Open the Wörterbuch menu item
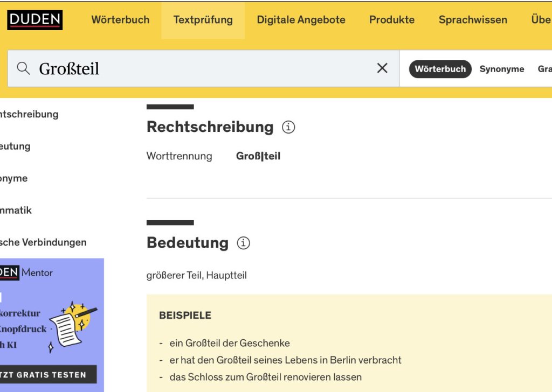This screenshot has width=552, height=392. pyautogui.click(x=120, y=20)
